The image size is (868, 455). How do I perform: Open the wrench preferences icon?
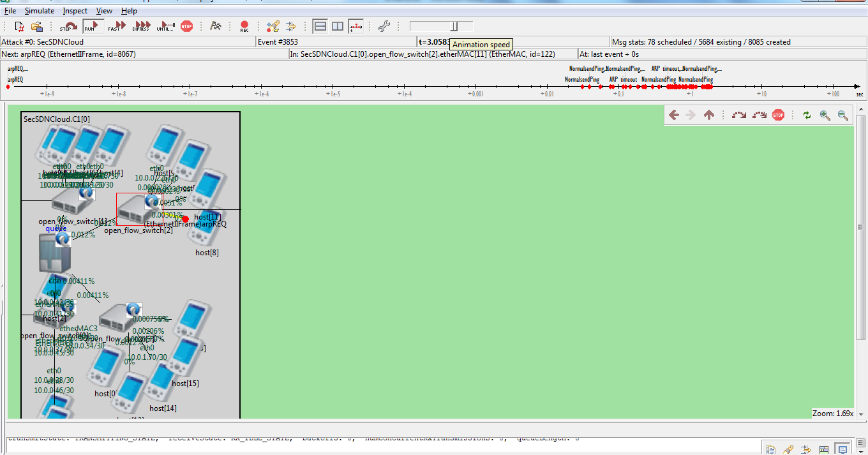click(384, 26)
